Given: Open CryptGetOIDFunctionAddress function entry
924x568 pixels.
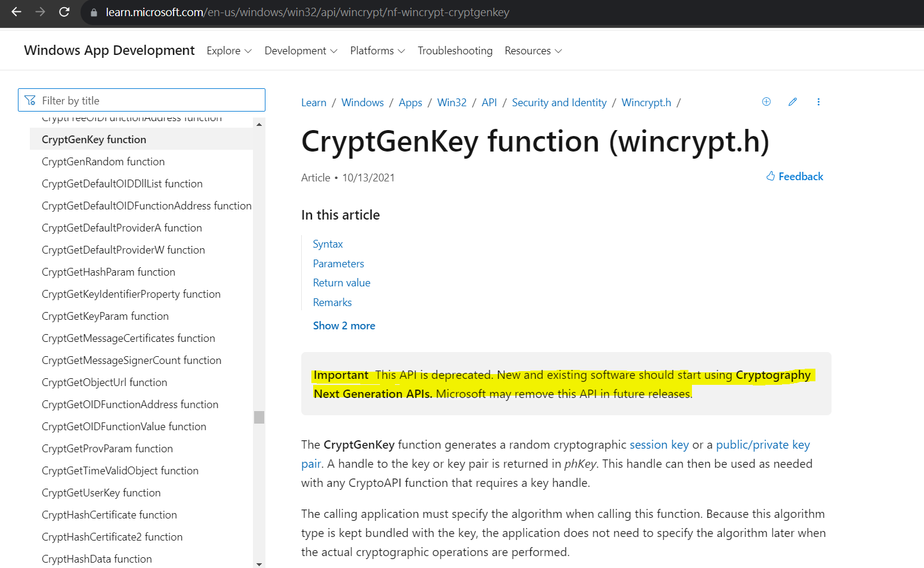Looking at the screenshot, I should 130,405.
